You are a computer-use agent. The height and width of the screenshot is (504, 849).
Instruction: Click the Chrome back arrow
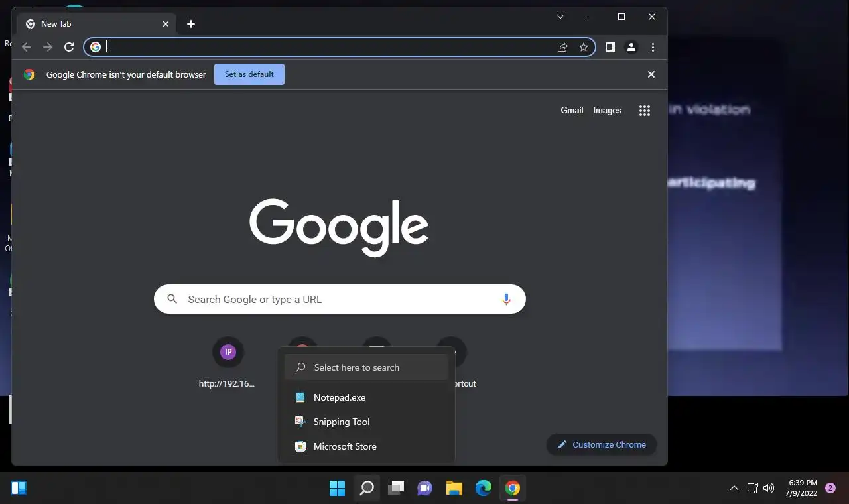click(27, 47)
